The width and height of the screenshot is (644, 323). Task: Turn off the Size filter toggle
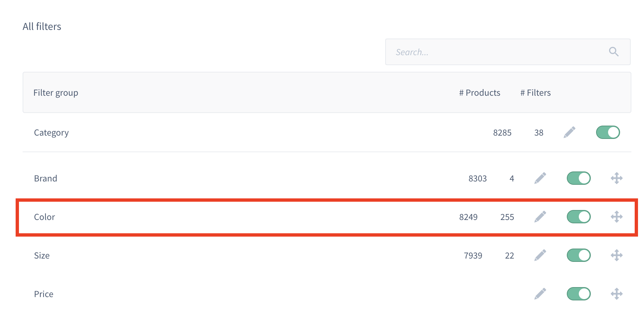pos(578,255)
